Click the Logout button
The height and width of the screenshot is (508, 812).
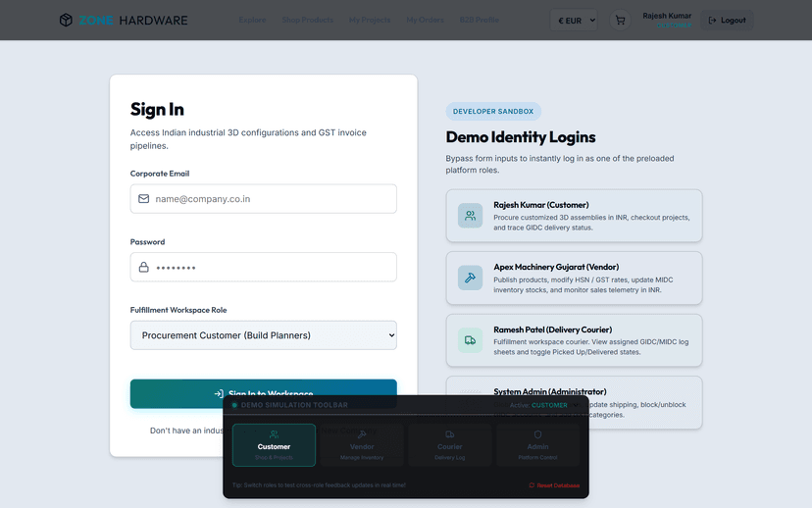(727, 21)
